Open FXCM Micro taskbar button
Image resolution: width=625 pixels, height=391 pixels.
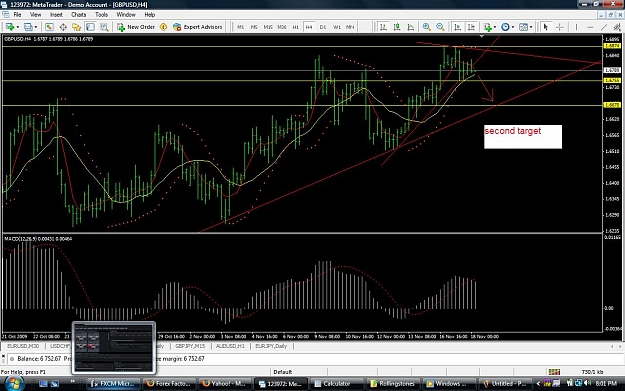[x=113, y=383]
